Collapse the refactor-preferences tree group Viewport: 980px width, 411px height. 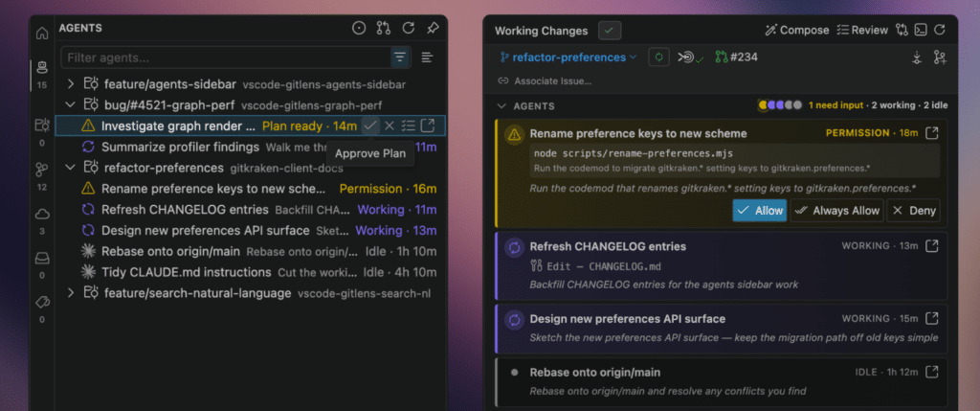click(x=71, y=168)
